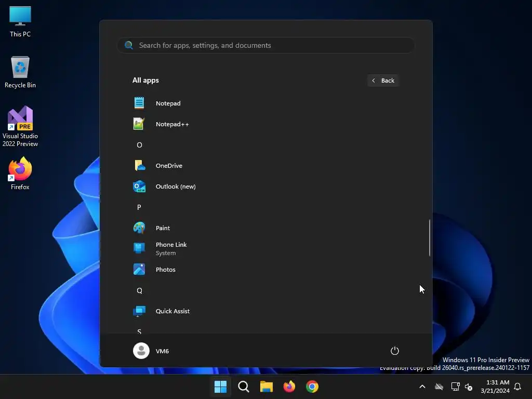Open File Explorer from the taskbar
Image resolution: width=532 pixels, height=399 pixels.
click(x=267, y=387)
